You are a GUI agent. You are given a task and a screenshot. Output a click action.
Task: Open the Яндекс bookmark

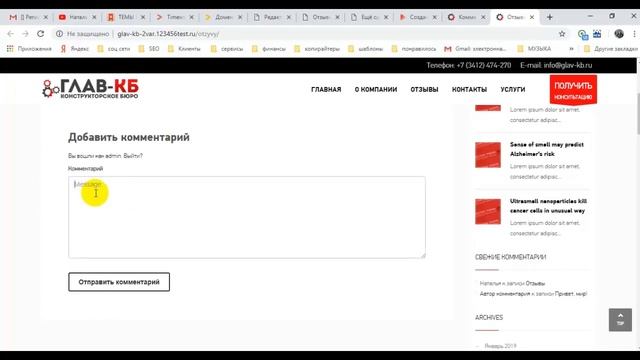point(74,49)
